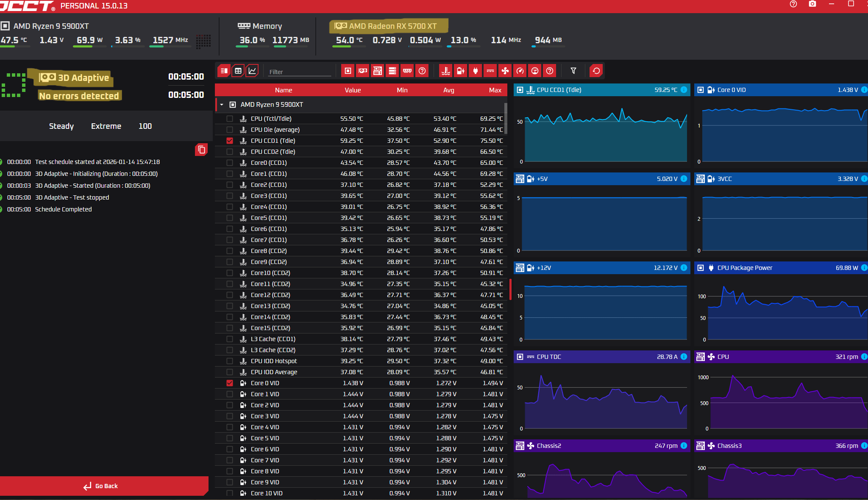Screen dimensions: 868x500
Task: Collapse the AMD Ryzen 9 5900XT sensor group
Action: pyautogui.click(x=222, y=105)
